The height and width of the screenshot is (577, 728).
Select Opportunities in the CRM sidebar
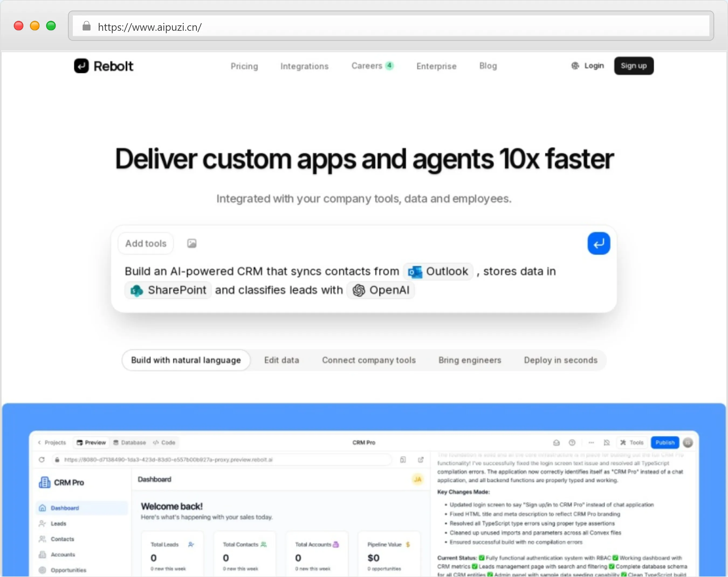(81, 570)
